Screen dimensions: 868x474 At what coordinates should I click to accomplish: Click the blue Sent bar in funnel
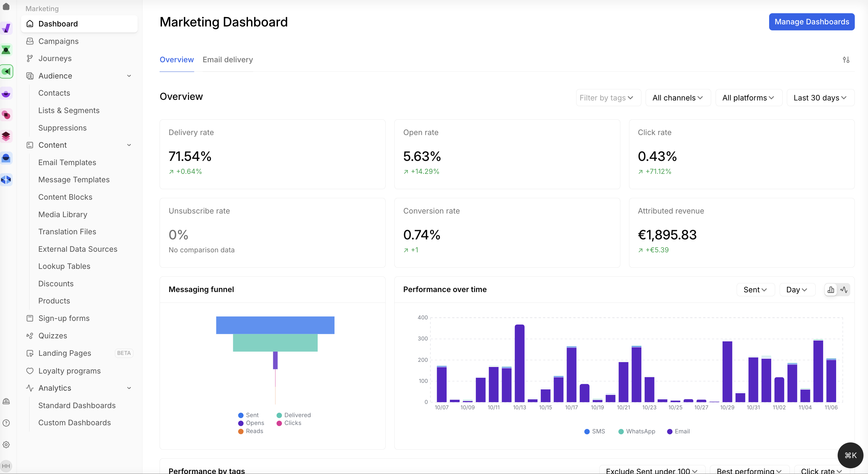[x=275, y=325]
